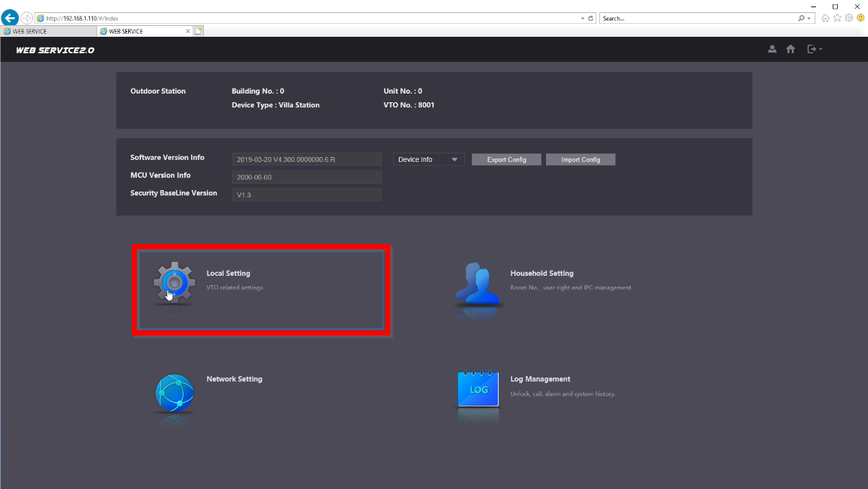Minimize the browser window
This screenshot has width=868, height=489.
pyautogui.click(x=813, y=6)
